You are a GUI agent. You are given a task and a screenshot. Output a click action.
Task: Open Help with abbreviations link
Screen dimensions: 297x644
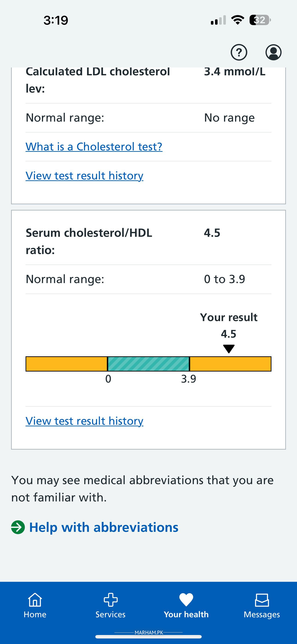(x=104, y=527)
